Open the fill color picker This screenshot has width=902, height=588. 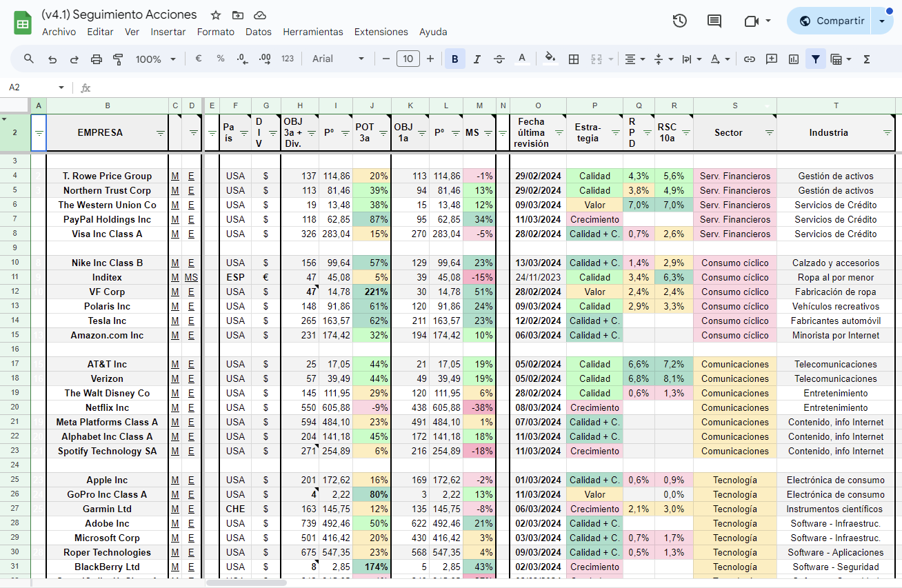tap(550, 59)
